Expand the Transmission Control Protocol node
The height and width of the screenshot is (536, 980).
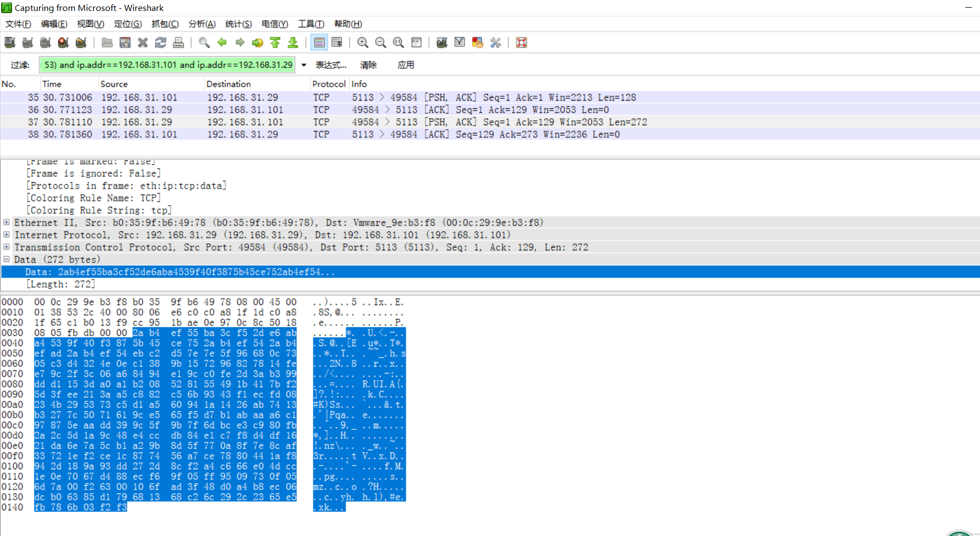7,247
